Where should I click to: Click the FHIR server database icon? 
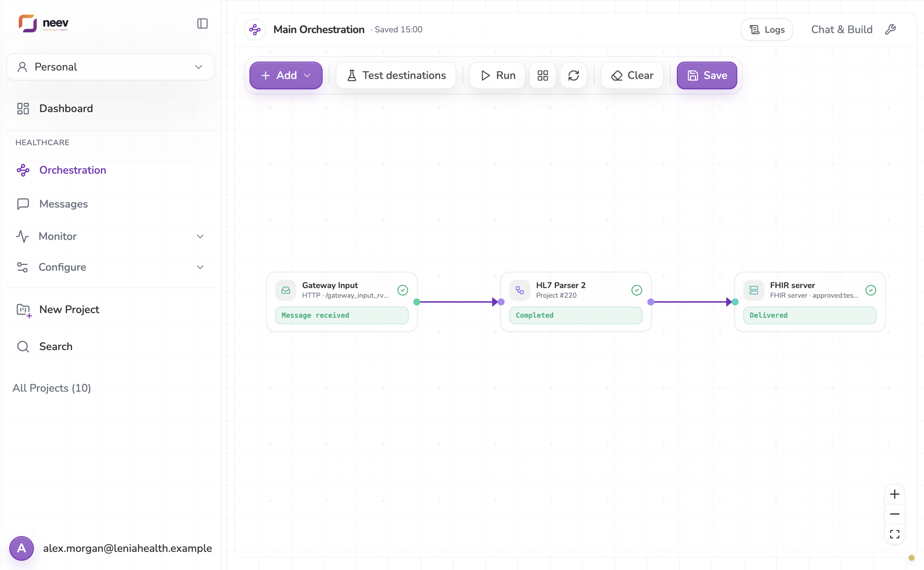(x=754, y=290)
